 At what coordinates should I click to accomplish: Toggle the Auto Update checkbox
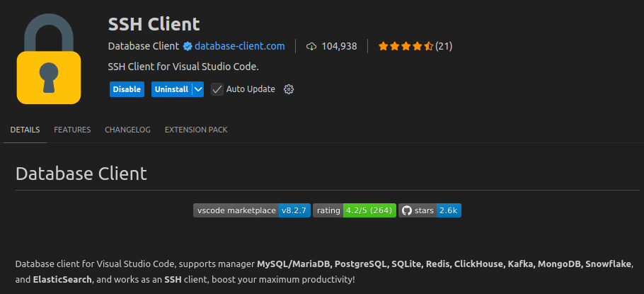[217, 89]
